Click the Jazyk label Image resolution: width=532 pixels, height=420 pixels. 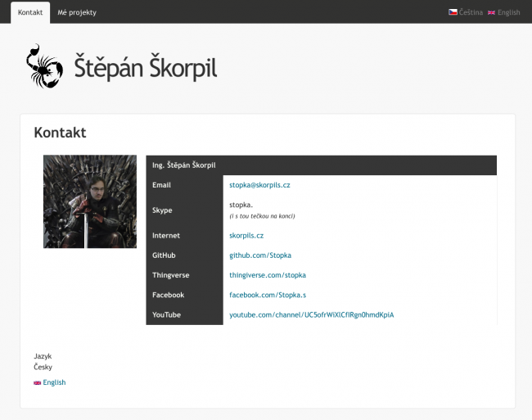click(x=43, y=356)
